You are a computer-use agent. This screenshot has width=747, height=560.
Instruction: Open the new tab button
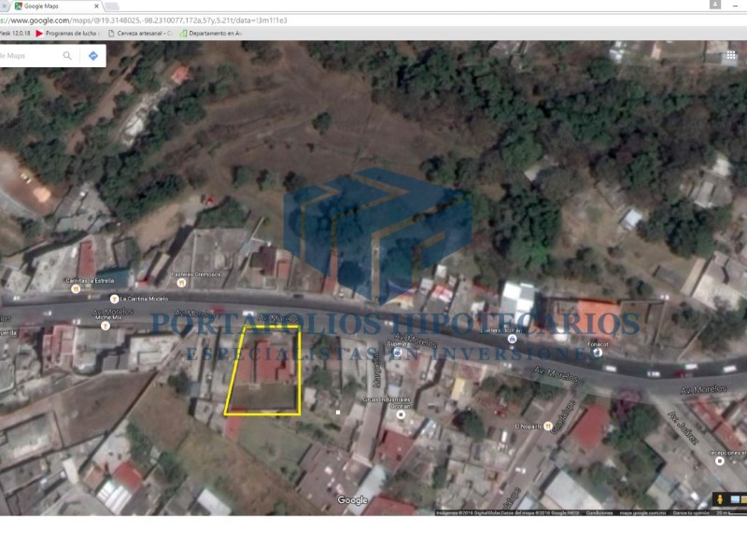(x=111, y=6)
